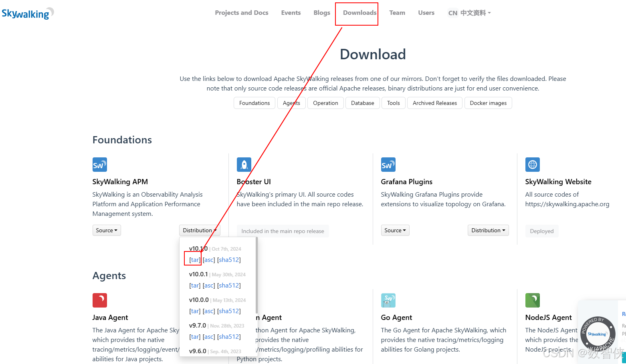Go to the Events page
The height and width of the screenshot is (364, 626).
291,13
